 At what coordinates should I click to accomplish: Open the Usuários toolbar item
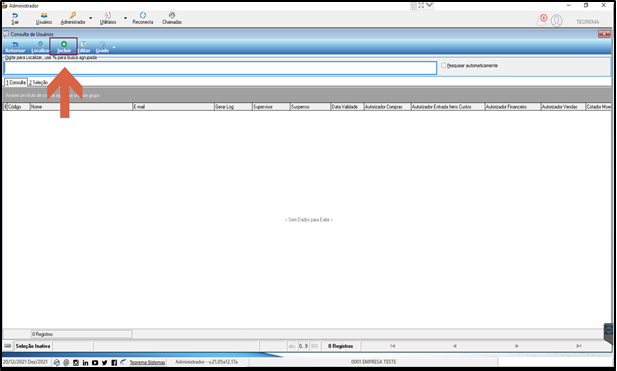click(44, 18)
